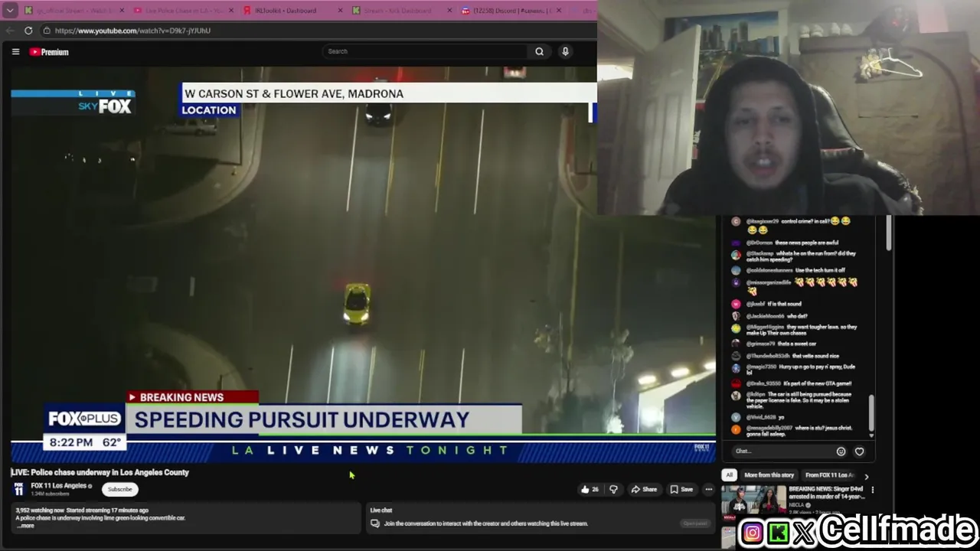Click chat user @Thunderbolt53dh
This screenshot has height=551, width=980.
(x=768, y=356)
